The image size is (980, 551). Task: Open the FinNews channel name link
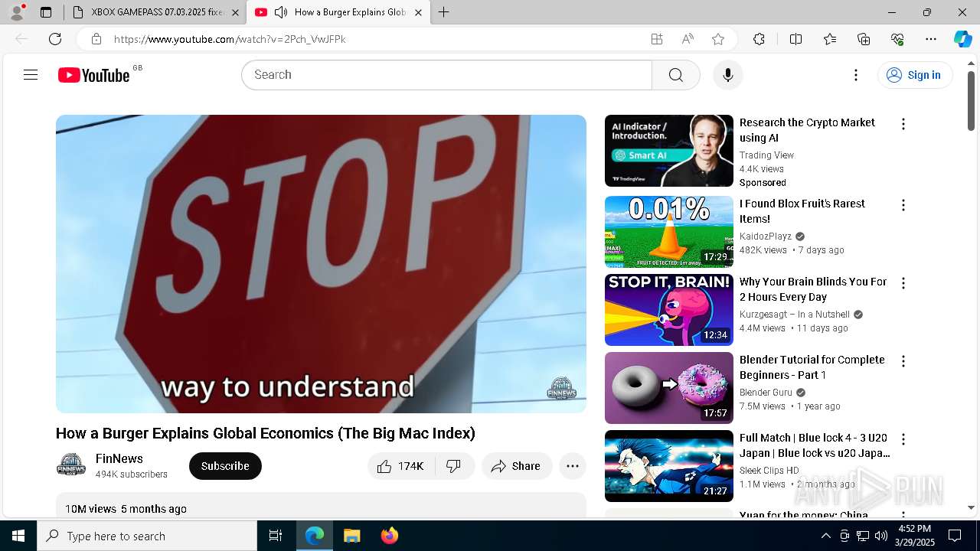point(119,458)
